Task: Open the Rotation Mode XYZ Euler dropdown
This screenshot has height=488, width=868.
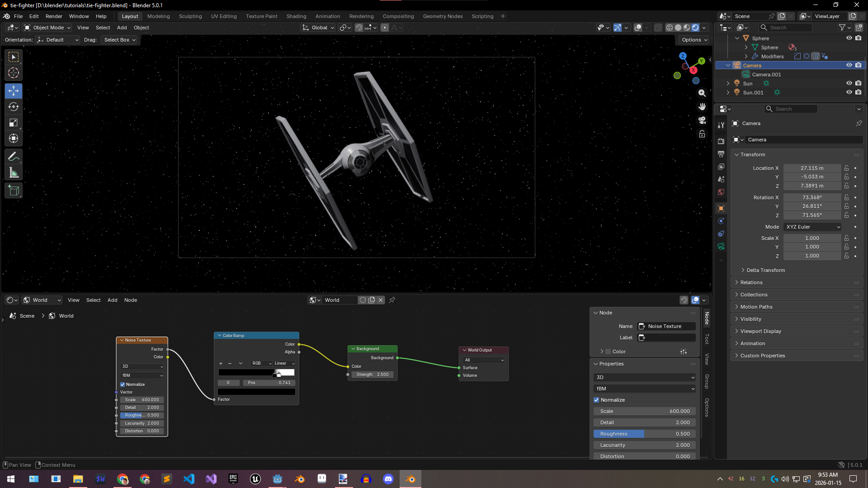Action: pos(813,227)
